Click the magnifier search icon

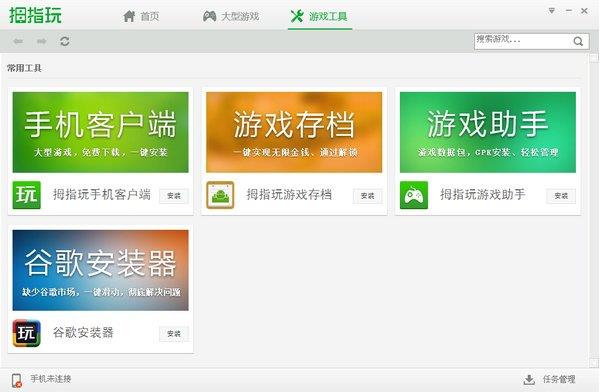point(578,41)
